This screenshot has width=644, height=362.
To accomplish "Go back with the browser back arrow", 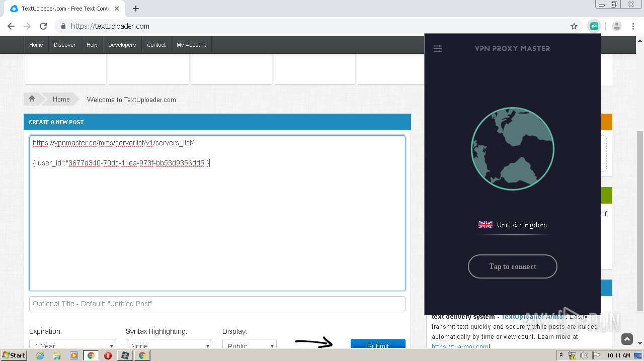I will (11, 26).
